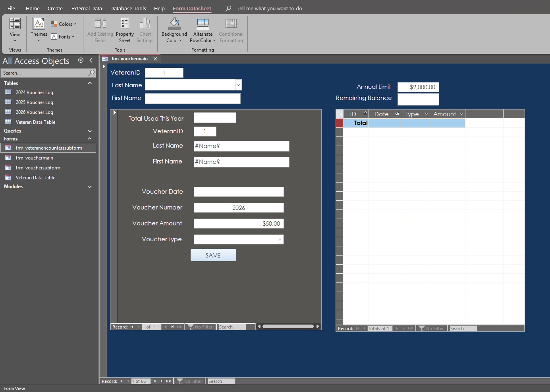
Task: Go to last record in main form
Action: (x=162, y=381)
